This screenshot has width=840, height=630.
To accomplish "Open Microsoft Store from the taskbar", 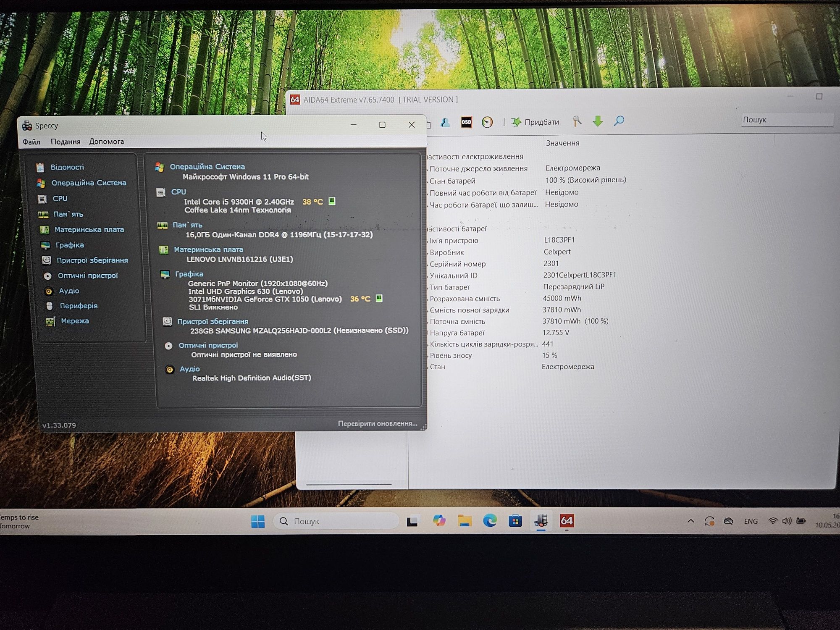I will click(515, 521).
